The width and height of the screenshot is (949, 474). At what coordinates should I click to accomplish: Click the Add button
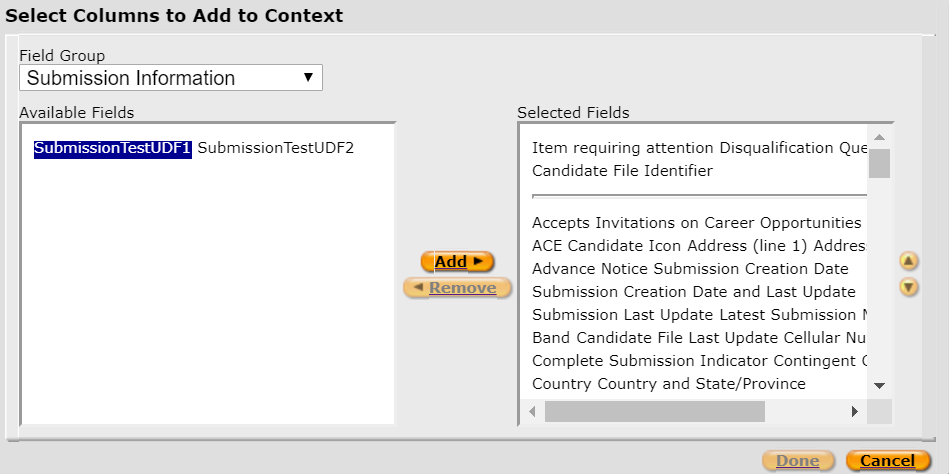(x=457, y=262)
